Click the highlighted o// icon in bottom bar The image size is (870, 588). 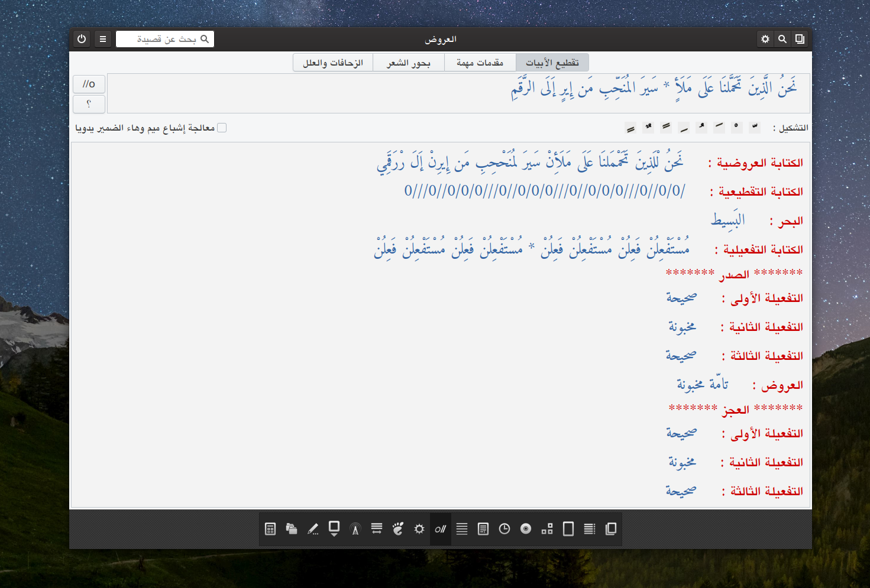441,529
